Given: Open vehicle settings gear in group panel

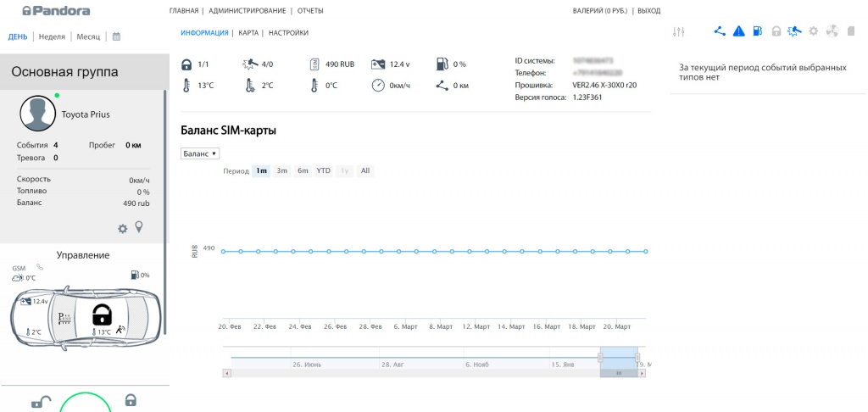Looking at the screenshot, I should coord(122,228).
